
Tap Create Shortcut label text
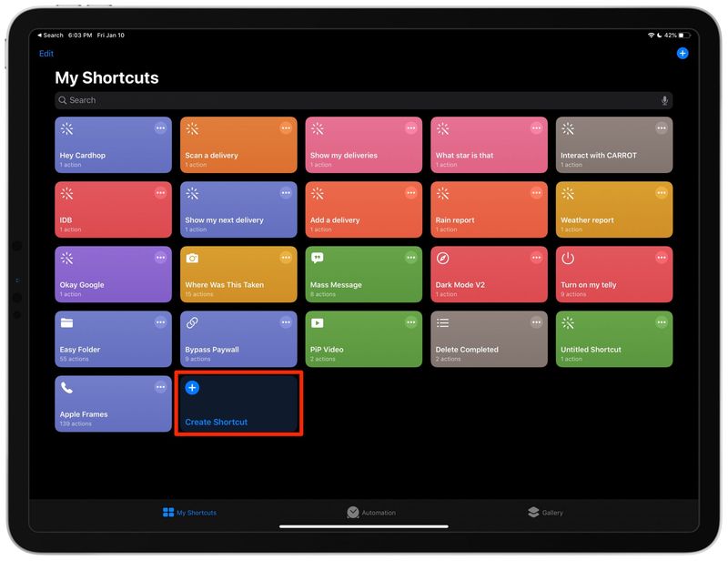click(x=217, y=422)
